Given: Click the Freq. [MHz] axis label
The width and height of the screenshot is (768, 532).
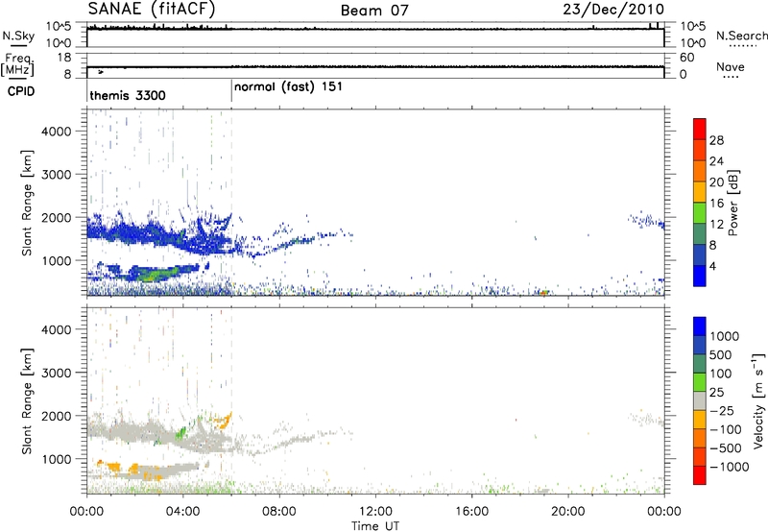Looking at the screenshot, I should pyautogui.click(x=17, y=65).
